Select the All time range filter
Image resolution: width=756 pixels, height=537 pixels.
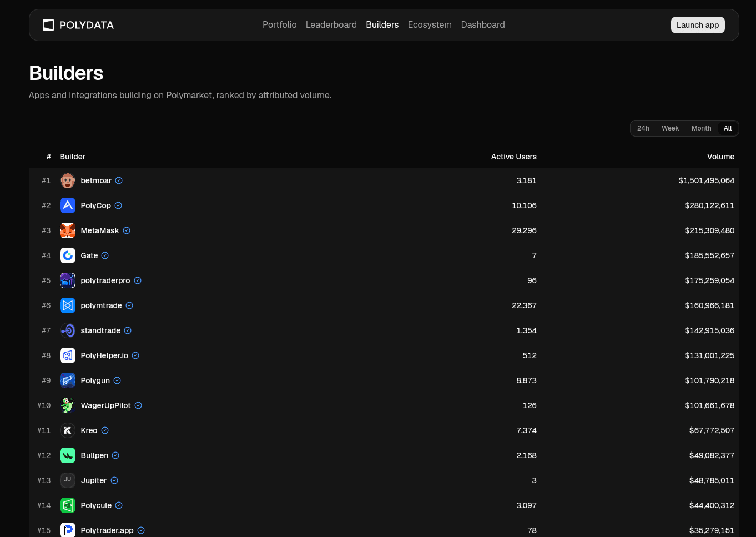pos(728,128)
